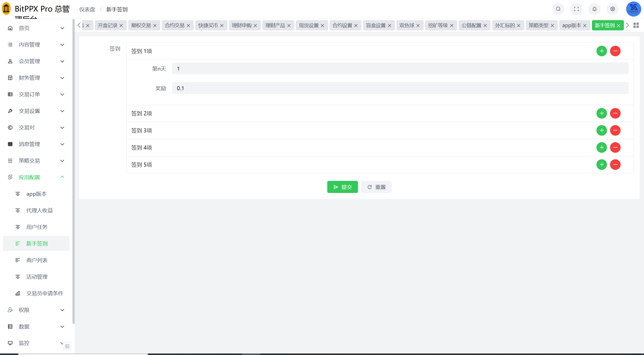
Task: Open 用户任务 in the sidebar
Action: click(x=37, y=227)
